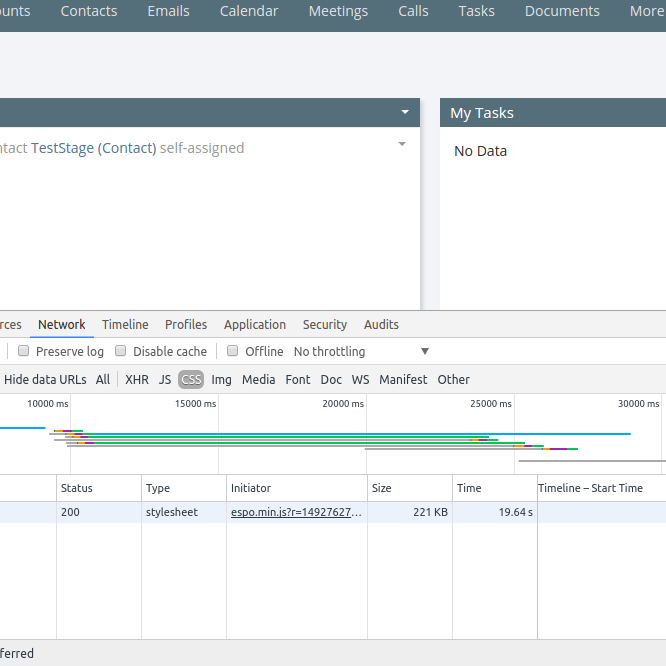The height and width of the screenshot is (666, 666).
Task: Select the stylesheet request row
Action: [333, 512]
